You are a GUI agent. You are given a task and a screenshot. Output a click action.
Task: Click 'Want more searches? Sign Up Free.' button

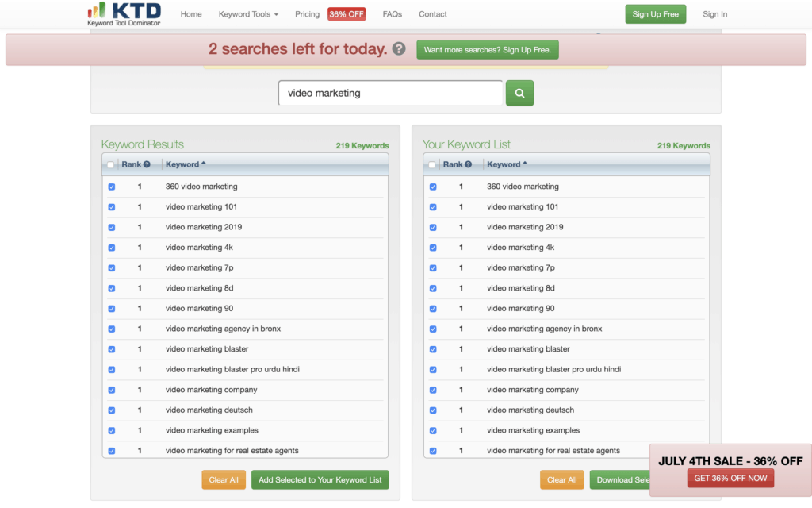coord(488,50)
